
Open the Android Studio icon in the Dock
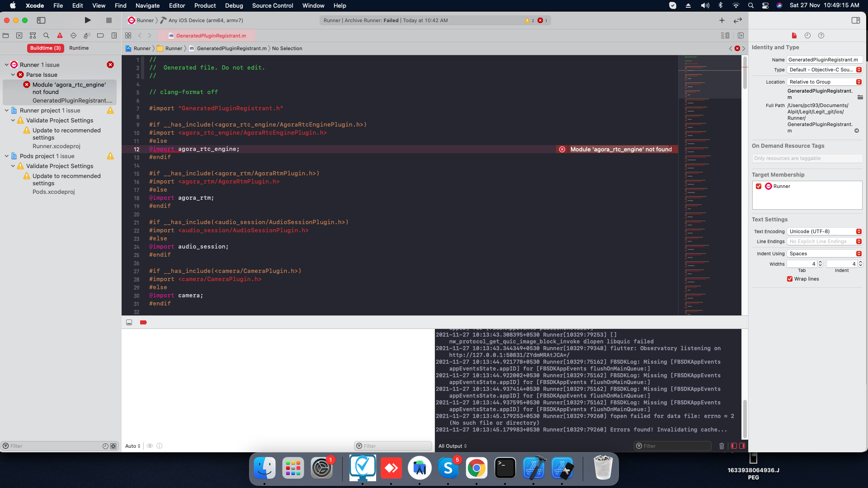point(420,468)
